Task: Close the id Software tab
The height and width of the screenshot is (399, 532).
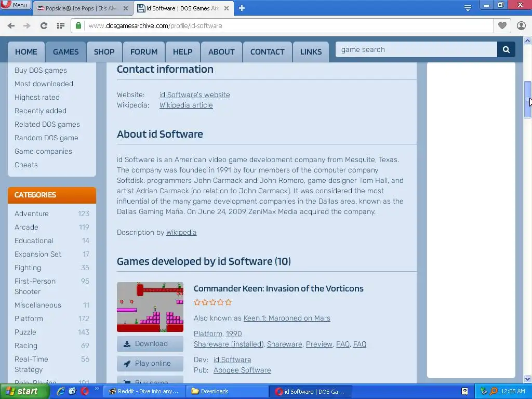Action: click(x=227, y=8)
